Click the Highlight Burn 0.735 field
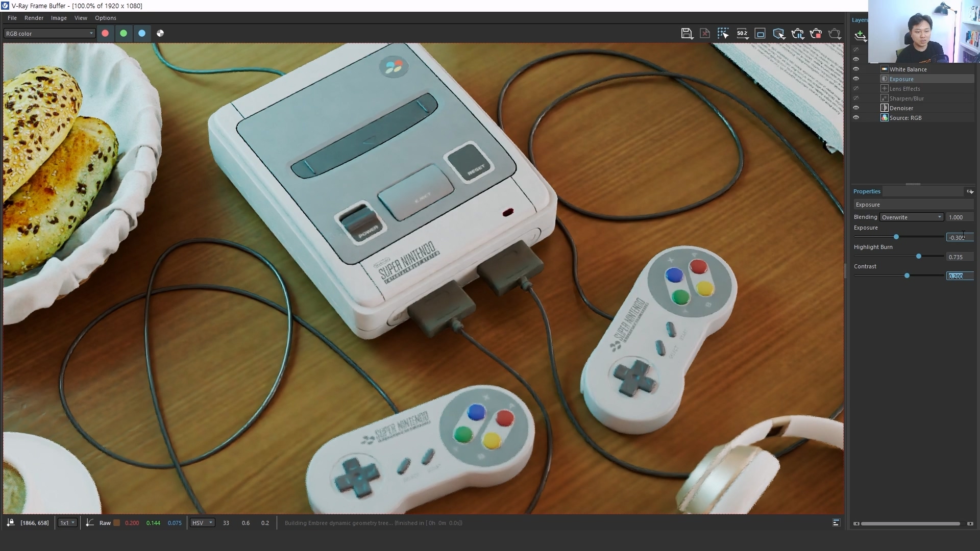The image size is (980, 551). tap(960, 257)
